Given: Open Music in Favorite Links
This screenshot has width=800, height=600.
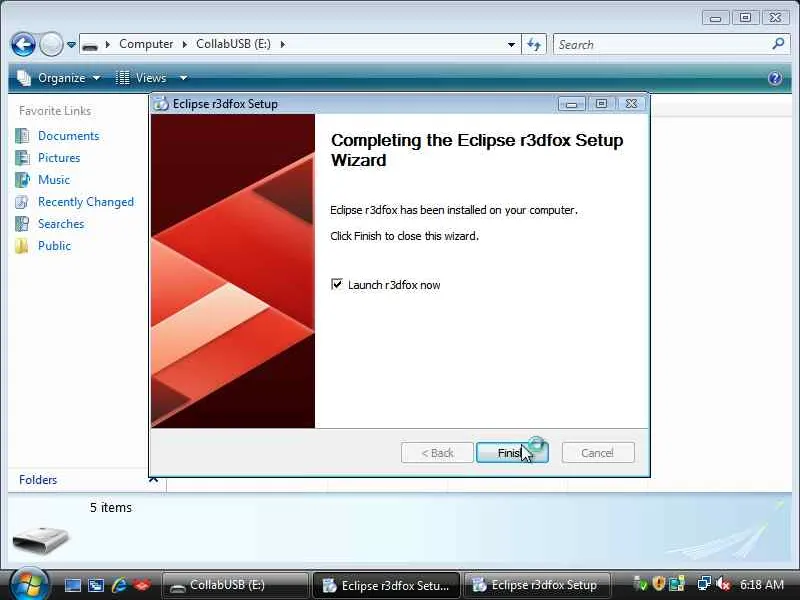Looking at the screenshot, I should [54, 180].
